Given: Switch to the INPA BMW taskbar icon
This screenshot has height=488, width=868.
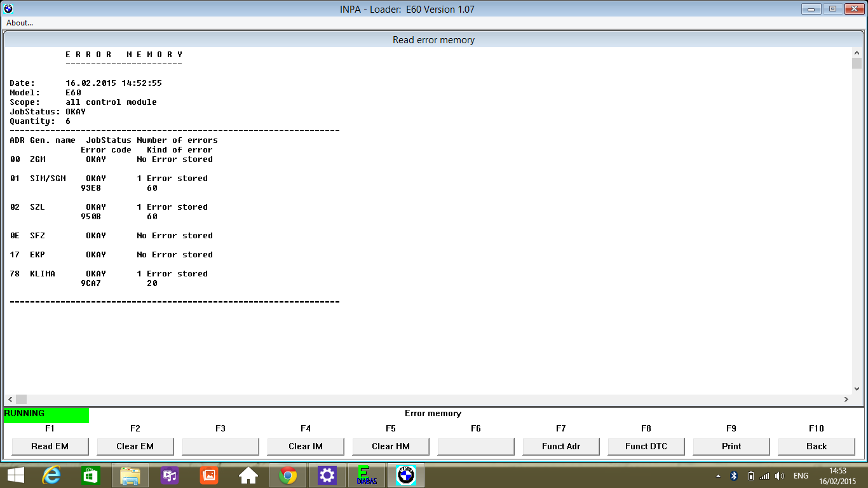Looking at the screenshot, I should tap(405, 475).
